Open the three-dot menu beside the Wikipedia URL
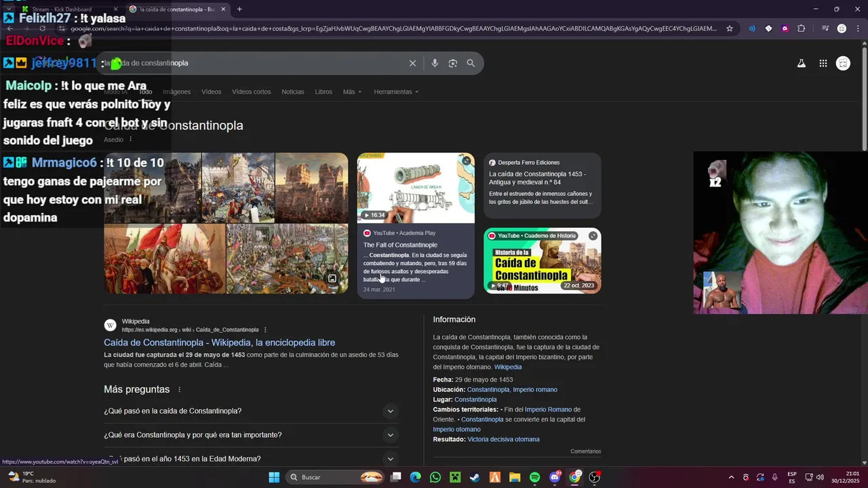The image size is (868, 488). (265, 330)
